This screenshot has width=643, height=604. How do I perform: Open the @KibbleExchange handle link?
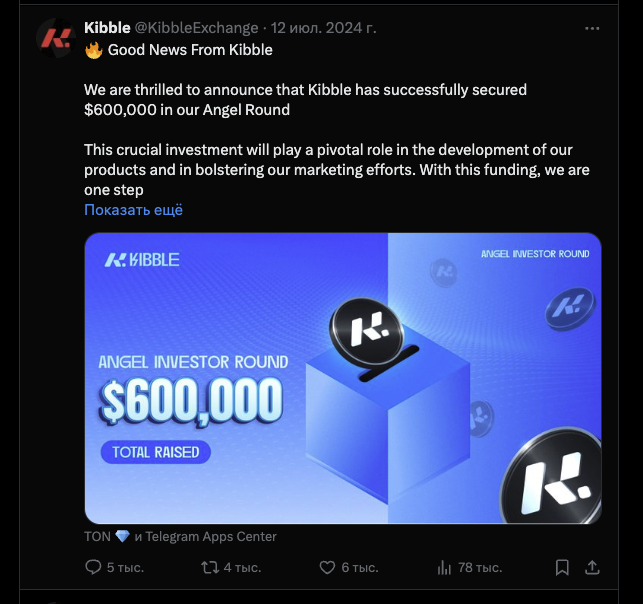[196, 28]
